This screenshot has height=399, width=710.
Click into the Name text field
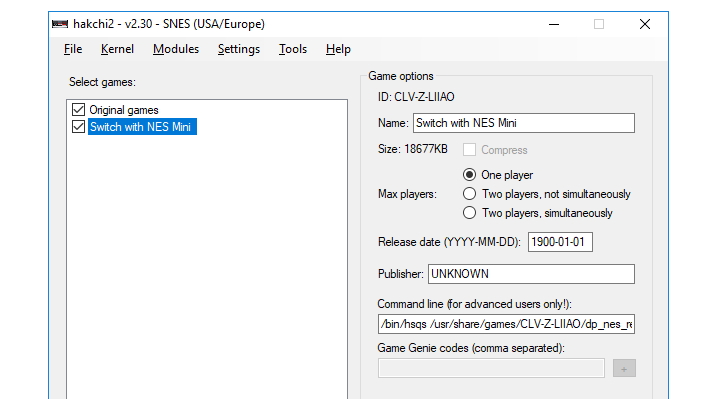(x=523, y=123)
